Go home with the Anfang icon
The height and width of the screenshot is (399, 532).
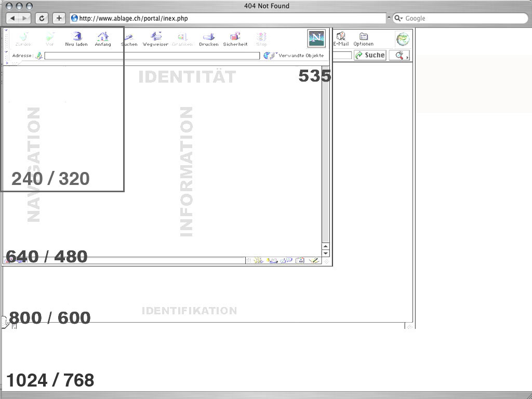(x=103, y=39)
